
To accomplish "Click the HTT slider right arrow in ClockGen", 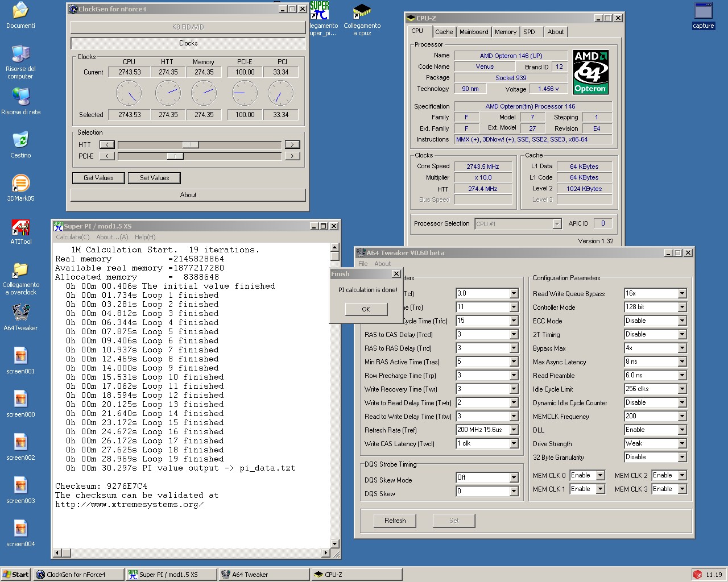I will click(292, 144).
